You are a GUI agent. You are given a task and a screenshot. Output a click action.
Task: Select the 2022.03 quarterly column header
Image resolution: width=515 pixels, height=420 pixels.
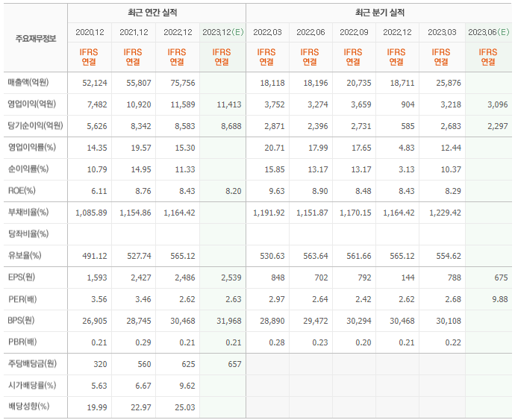[x=267, y=32]
